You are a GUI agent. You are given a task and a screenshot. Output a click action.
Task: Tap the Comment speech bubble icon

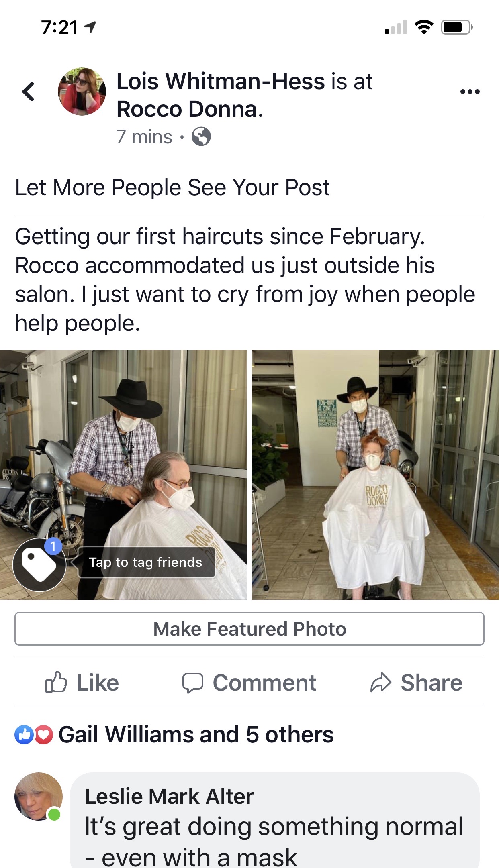click(193, 683)
